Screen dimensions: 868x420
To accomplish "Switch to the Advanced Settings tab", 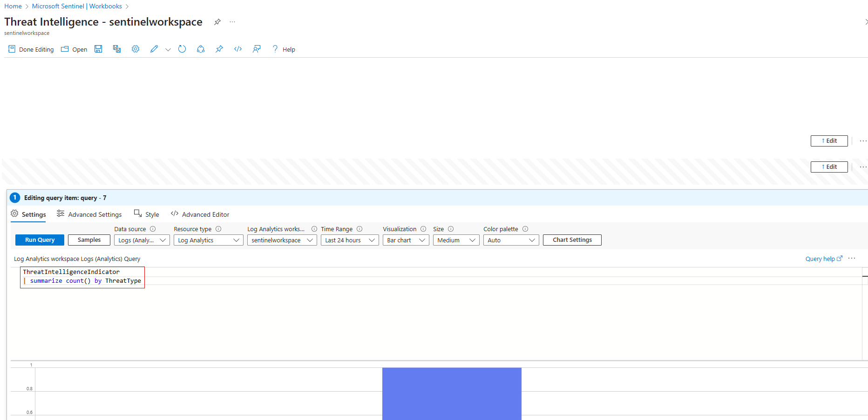I will [89, 214].
